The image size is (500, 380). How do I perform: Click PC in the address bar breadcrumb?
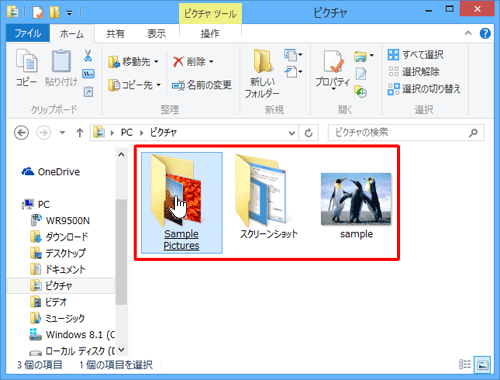pyautogui.click(x=127, y=133)
